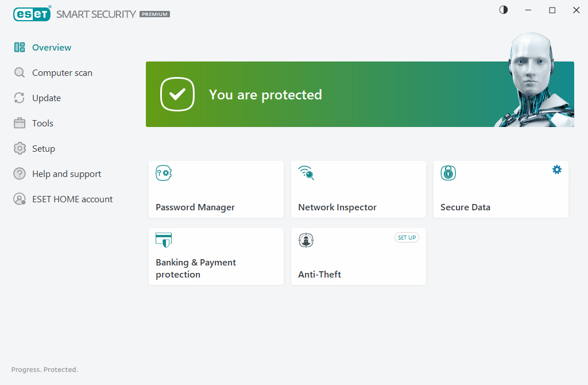Click the Banking & Payment protection tile
Image resolution: width=588 pixels, height=385 pixels.
pyautogui.click(x=216, y=256)
